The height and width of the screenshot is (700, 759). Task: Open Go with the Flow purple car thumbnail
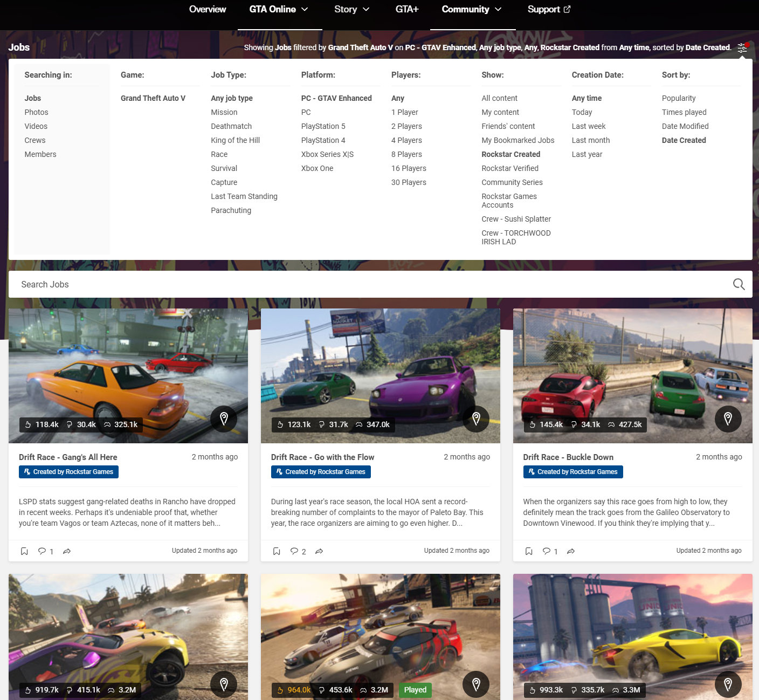(381, 376)
